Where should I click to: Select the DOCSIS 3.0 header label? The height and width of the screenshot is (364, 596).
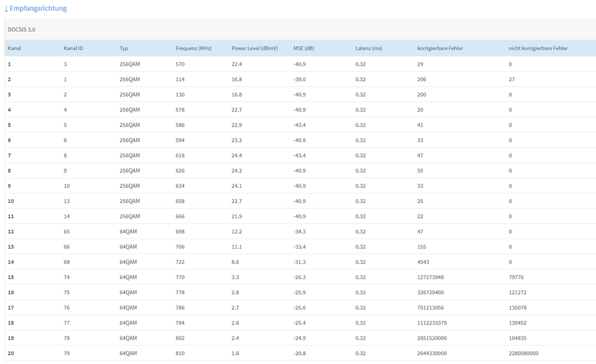(21, 30)
